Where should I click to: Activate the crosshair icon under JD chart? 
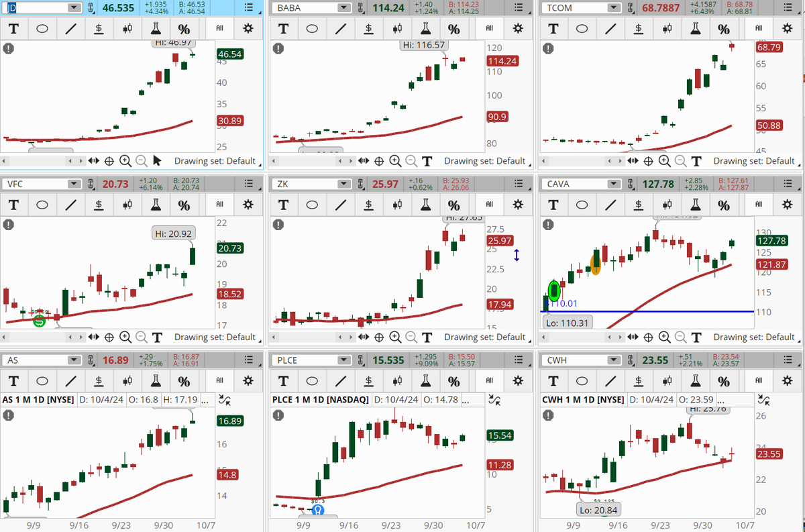point(109,161)
